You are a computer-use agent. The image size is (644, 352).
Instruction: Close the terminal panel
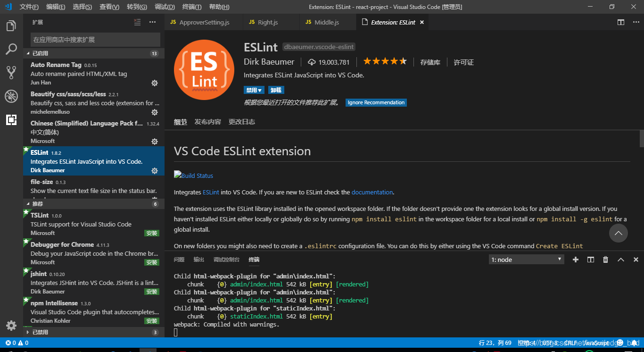pyautogui.click(x=636, y=260)
